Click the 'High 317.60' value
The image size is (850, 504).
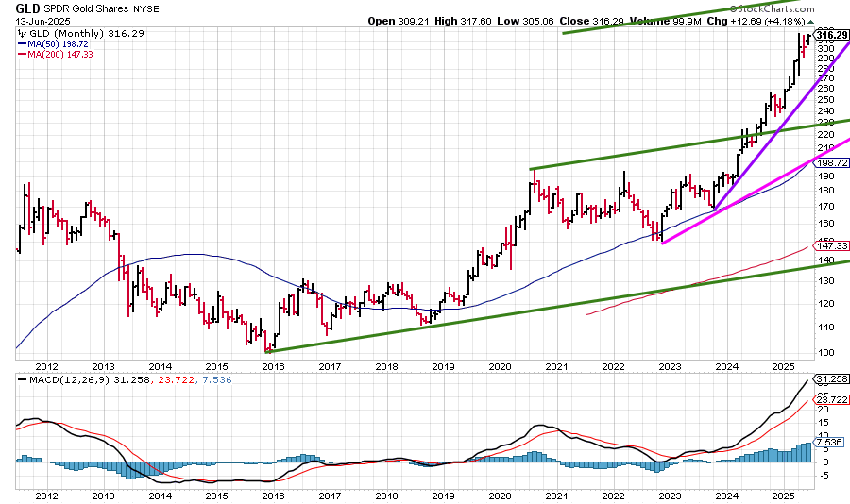[463, 21]
